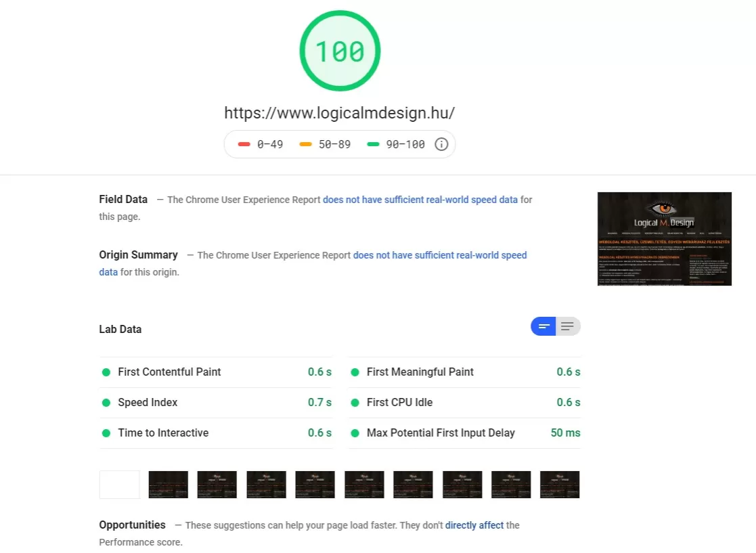
Task: Click the Field Data heading
Action: [123, 200]
